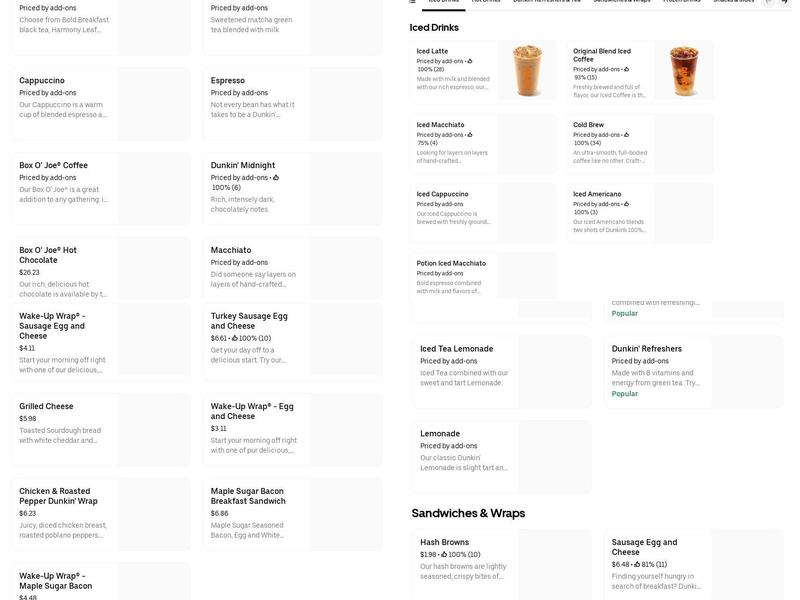Image resolution: width=800 pixels, height=600 pixels.
Task: Select the Iced Drinks tab
Action: (x=443, y=2)
